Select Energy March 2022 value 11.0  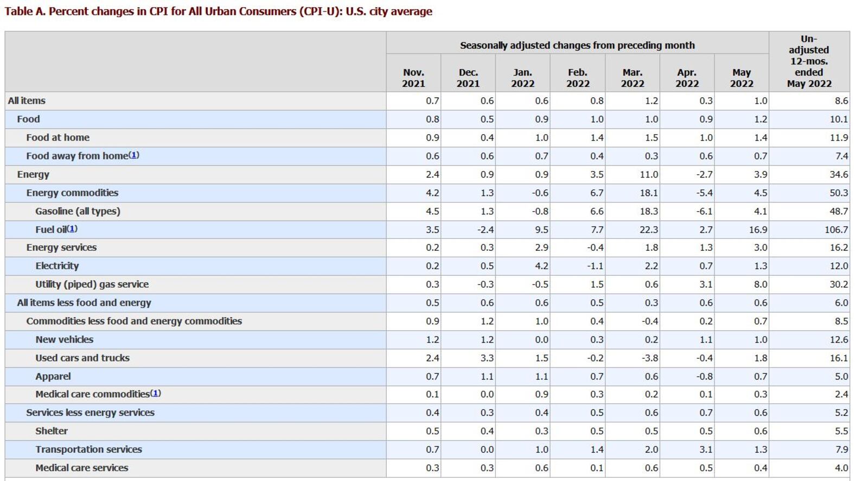pyautogui.click(x=648, y=175)
